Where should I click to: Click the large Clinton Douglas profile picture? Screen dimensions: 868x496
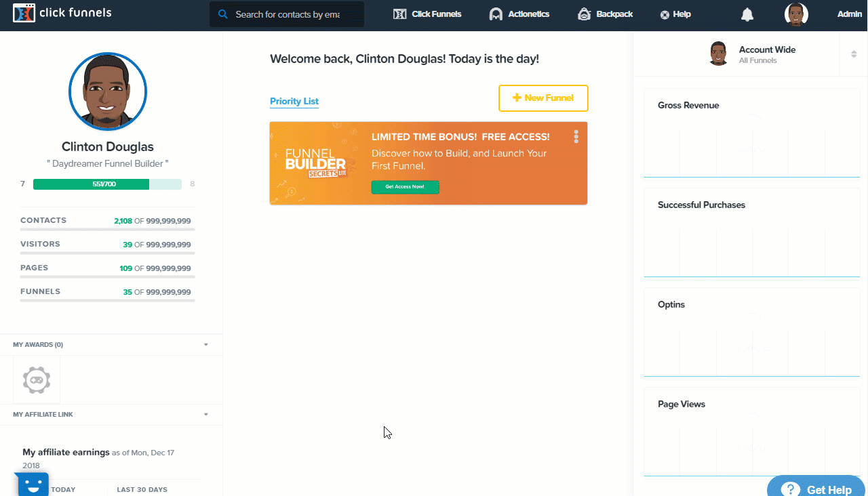(108, 91)
